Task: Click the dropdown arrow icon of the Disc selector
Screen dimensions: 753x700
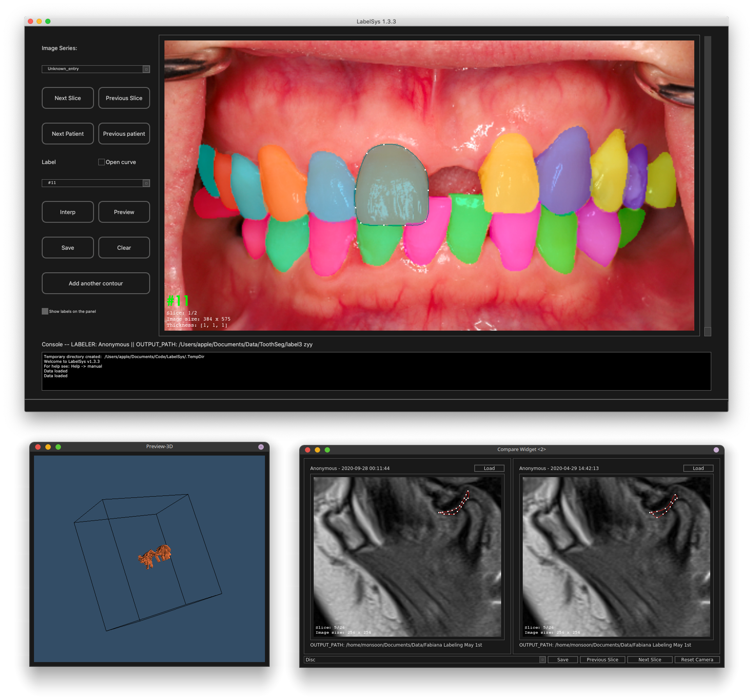Action: [542, 659]
